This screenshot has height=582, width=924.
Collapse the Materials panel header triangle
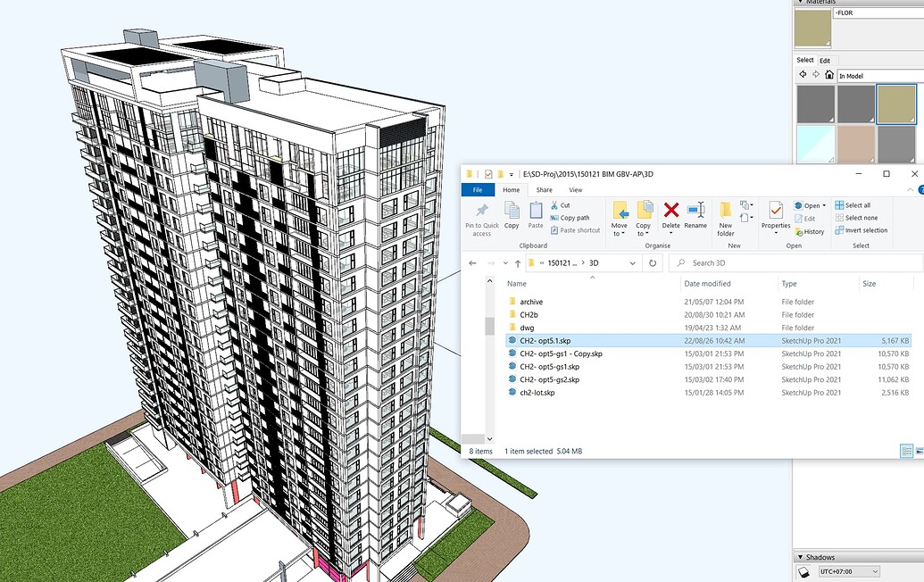coord(800,4)
